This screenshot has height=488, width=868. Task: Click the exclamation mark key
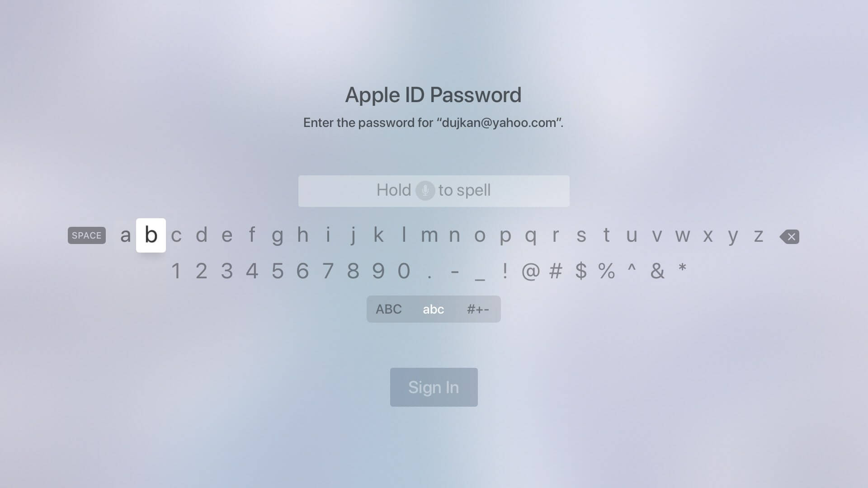[505, 271]
